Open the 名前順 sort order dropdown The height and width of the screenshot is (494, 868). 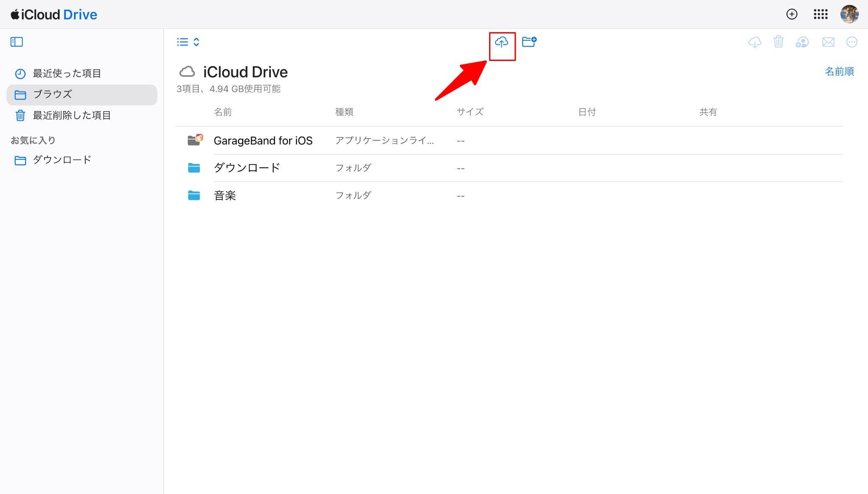click(x=839, y=72)
